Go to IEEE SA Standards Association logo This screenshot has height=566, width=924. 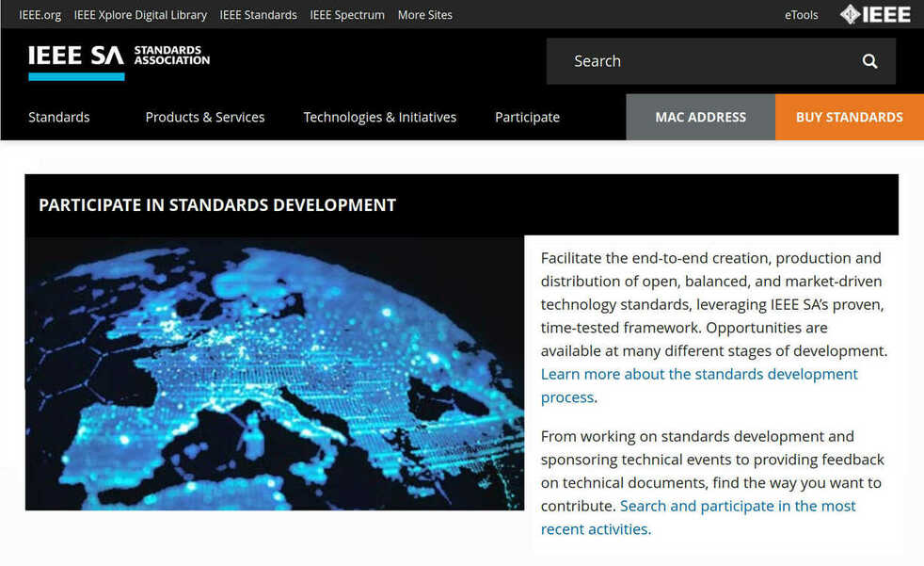119,62
